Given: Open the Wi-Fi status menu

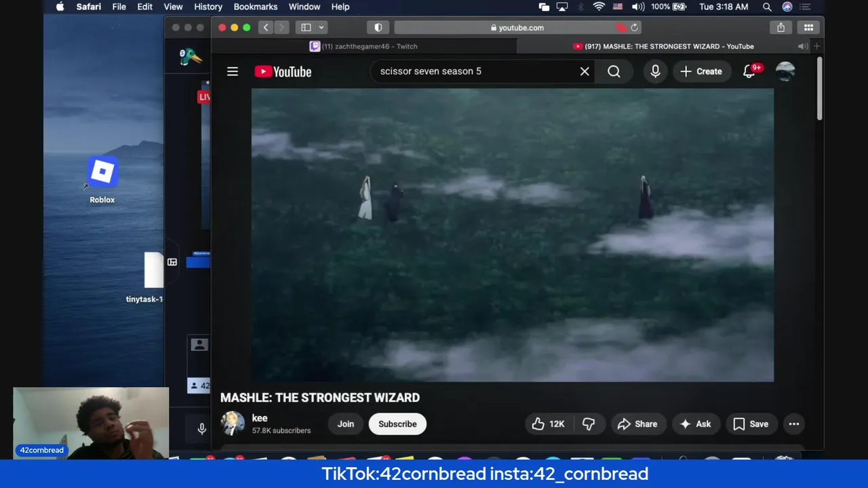Looking at the screenshot, I should tap(599, 7).
